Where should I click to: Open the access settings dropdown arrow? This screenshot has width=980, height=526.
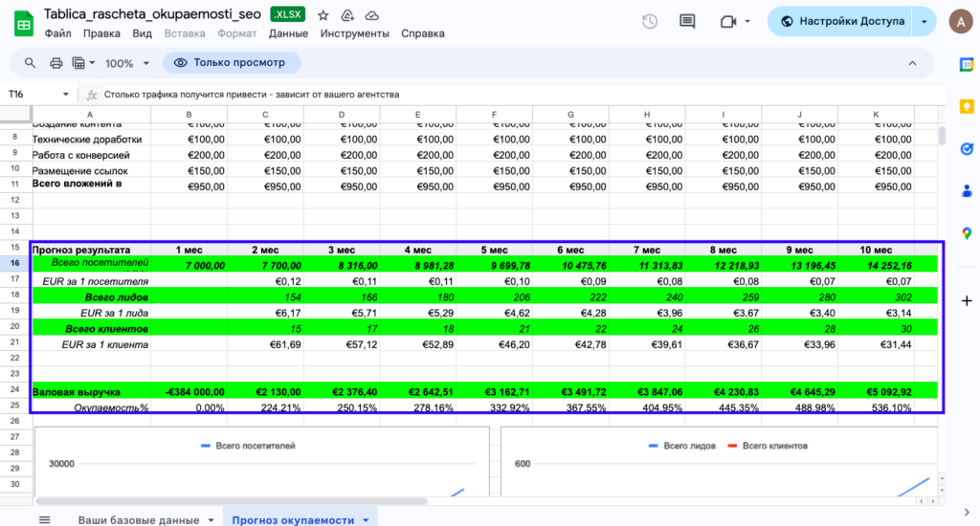pos(924,21)
